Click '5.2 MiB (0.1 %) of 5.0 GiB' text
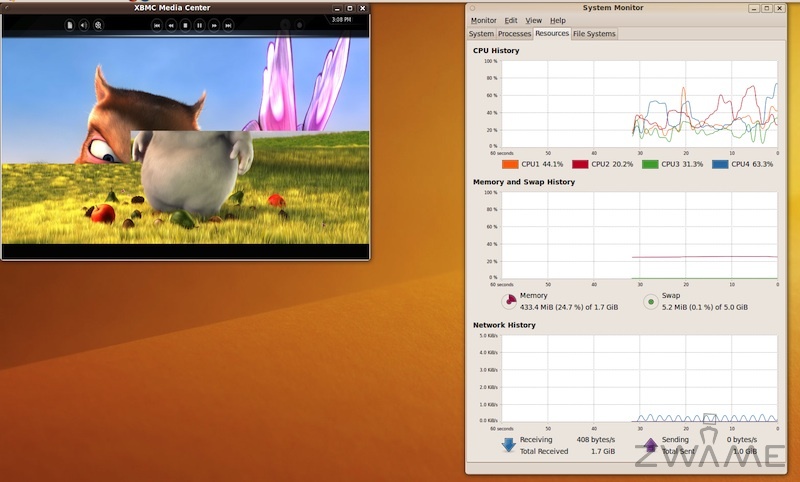Image resolution: width=800 pixels, height=482 pixels. tap(705, 308)
